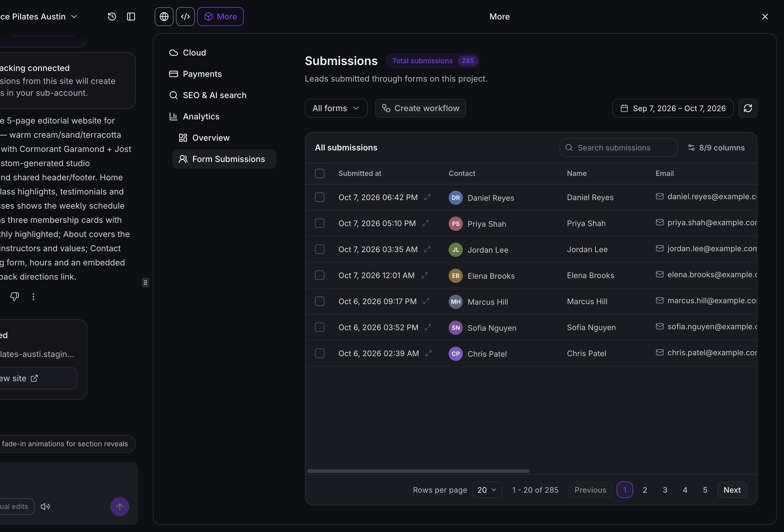Open the three-dot message options

point(33,297)
